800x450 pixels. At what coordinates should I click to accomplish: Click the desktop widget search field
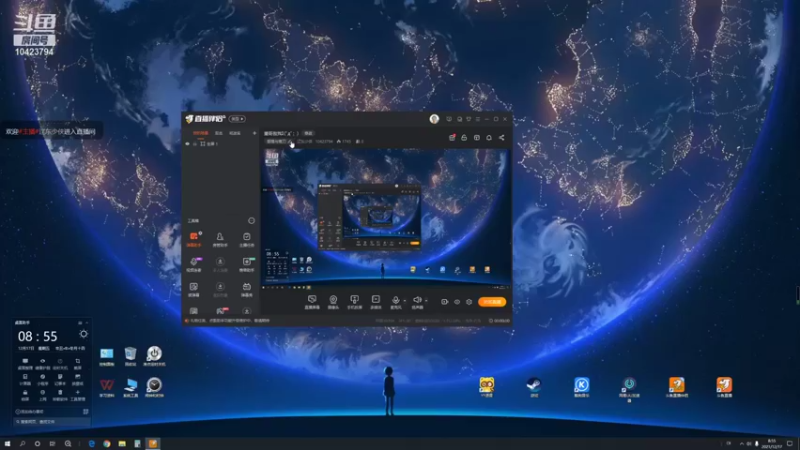[x=52, y=422]
